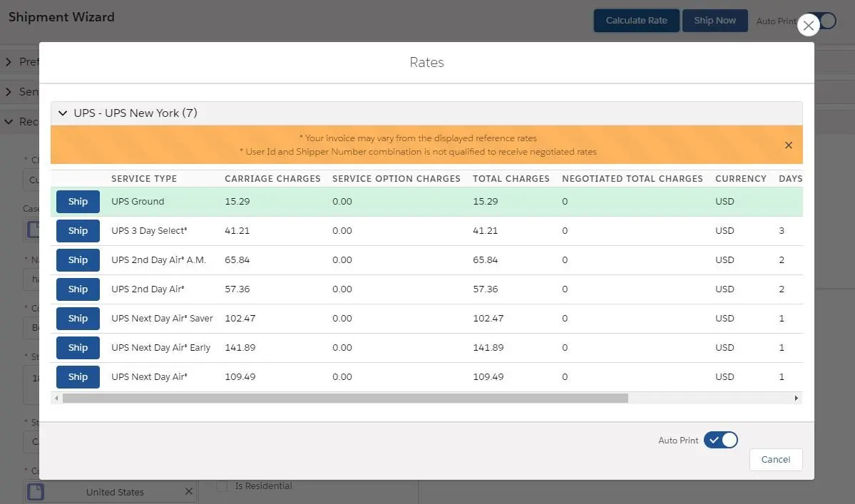Select the UPS Next Day Air Saver text
This screenshot has height=504, width=855.
[162, 318]
